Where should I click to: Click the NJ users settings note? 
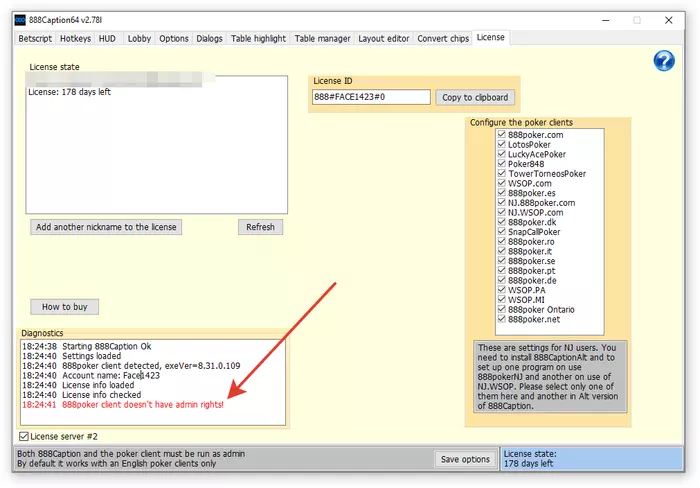pos(550,376)
